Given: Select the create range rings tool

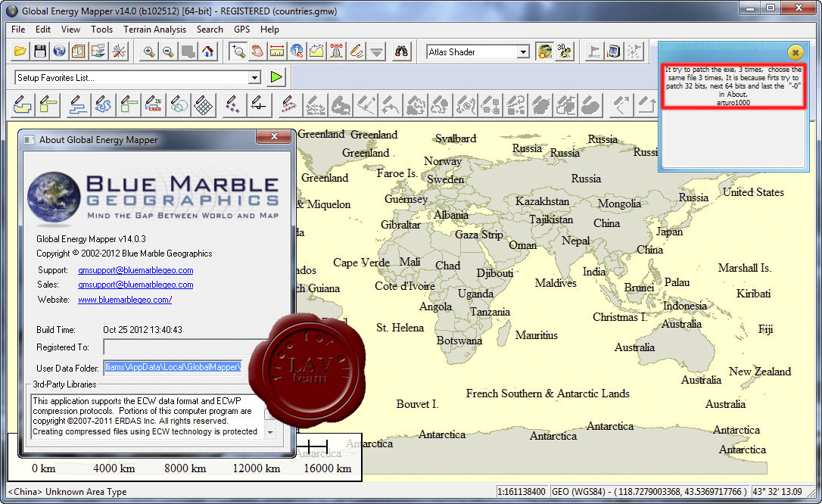Looking at the screenshot, I should click(179, 104).
